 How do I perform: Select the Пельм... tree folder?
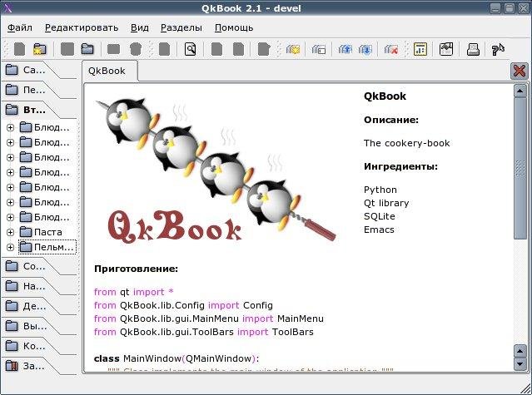47,247
